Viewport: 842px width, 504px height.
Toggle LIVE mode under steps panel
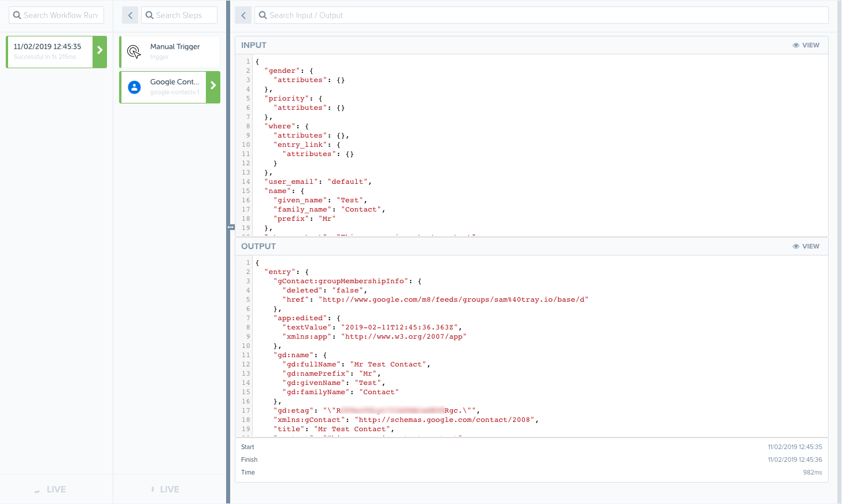[165, 490]
